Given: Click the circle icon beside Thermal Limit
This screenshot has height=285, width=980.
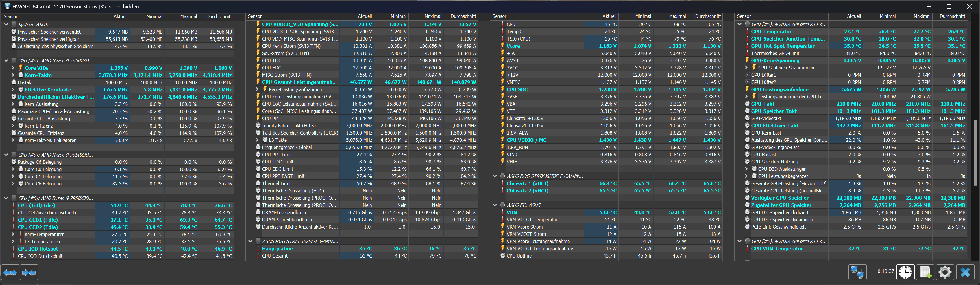Looking at the screenshot, I should coord(258,183).
